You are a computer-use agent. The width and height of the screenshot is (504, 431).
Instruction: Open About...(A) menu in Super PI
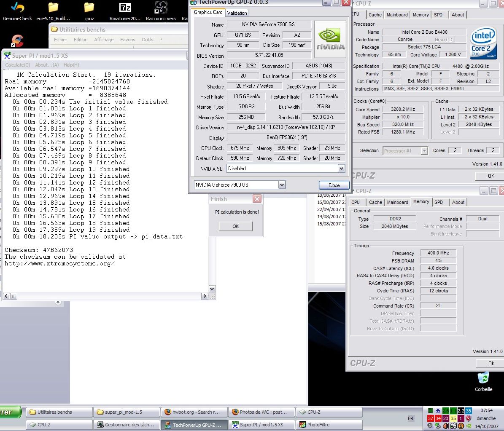tap(47, 65)
